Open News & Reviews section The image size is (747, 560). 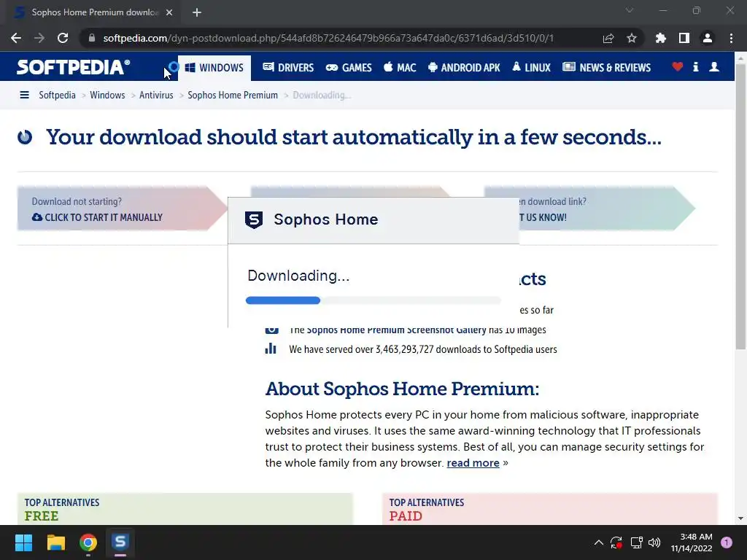coord(606,68)
